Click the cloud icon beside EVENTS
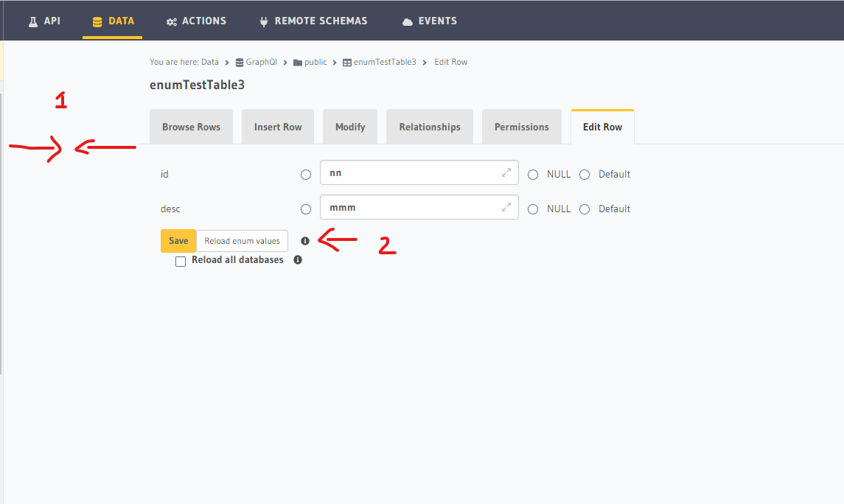Screen dimensions: 844x504 (x=408, y=21)
